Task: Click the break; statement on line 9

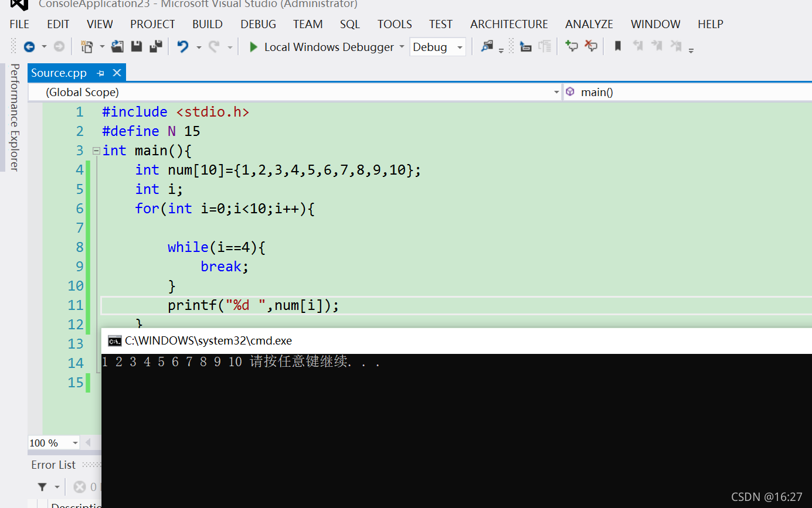Action: [x=225, y=267]
